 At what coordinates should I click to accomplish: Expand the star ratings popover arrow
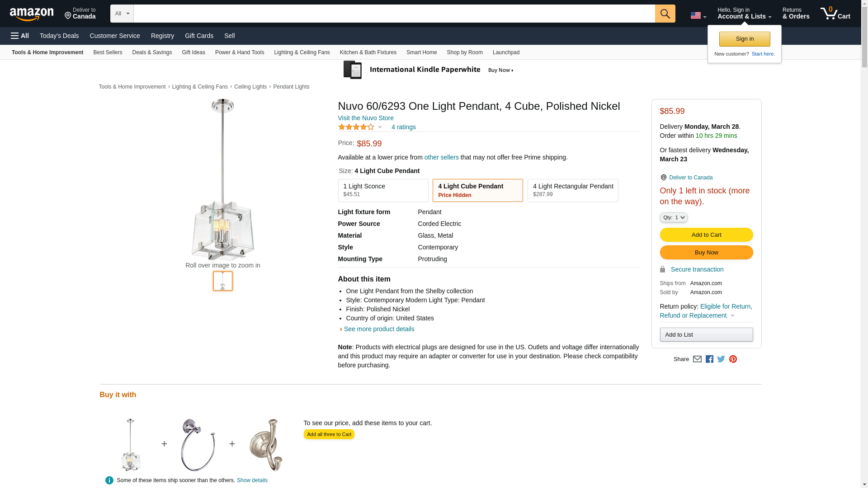click(x=380, y=127)
